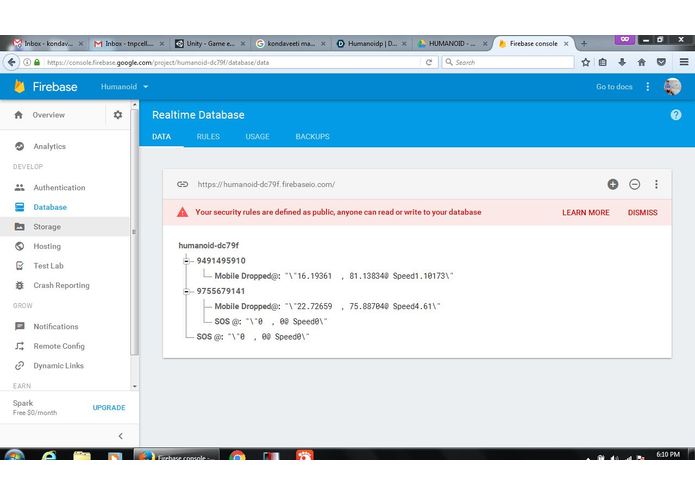The width and height of the screenshot is (695, 494).
Task: Open Remote Config section
Action: (59, 346)
